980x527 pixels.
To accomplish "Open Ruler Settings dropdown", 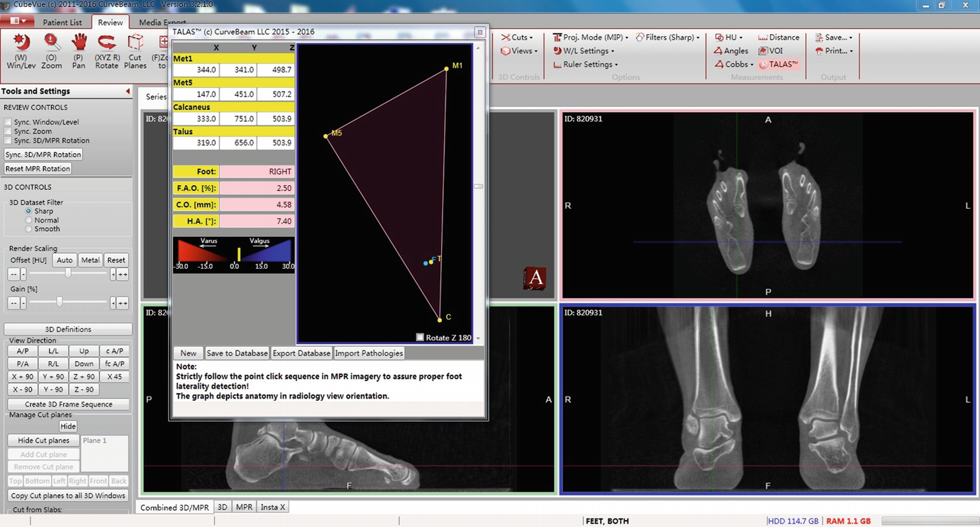I will [586, 65].
